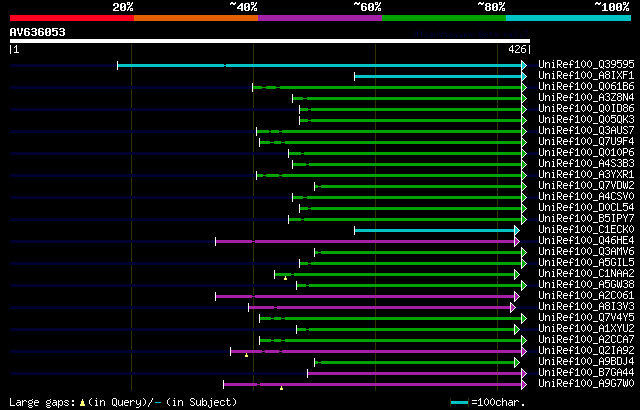Select the UniRef100_A3YXR1 label
Image resolution: width=640 pixels, height=410 pixels.
tap(586, 175)
